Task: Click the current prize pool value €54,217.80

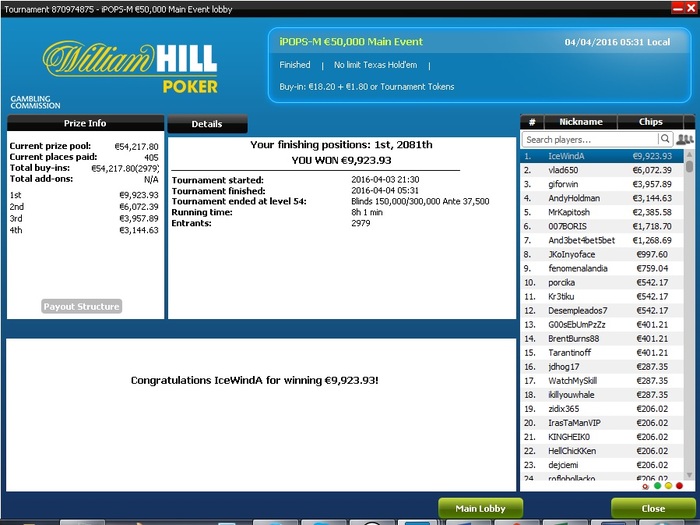Action: point(137,146)
